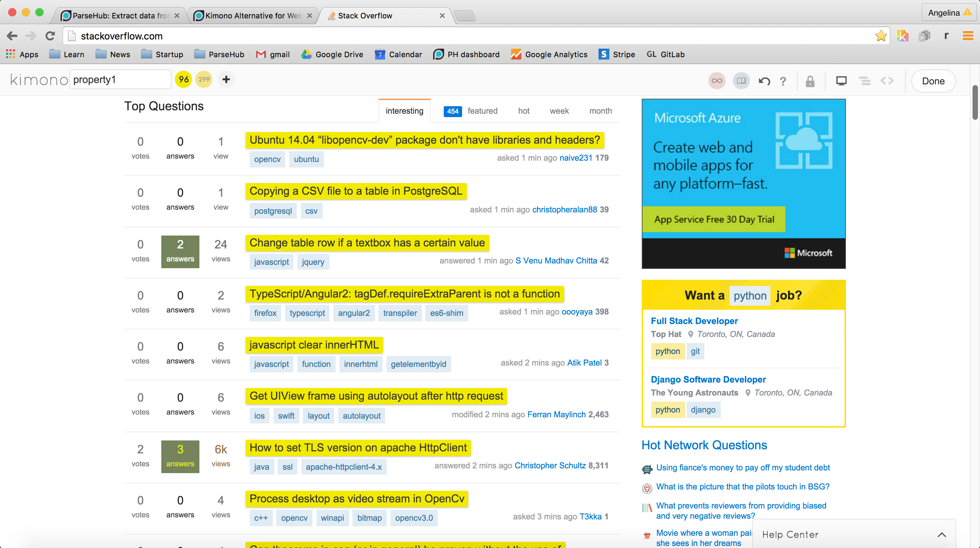Screen dimensions: 980x548
Task: Open 'Using fiance's money' hot question
Action: 742,468
